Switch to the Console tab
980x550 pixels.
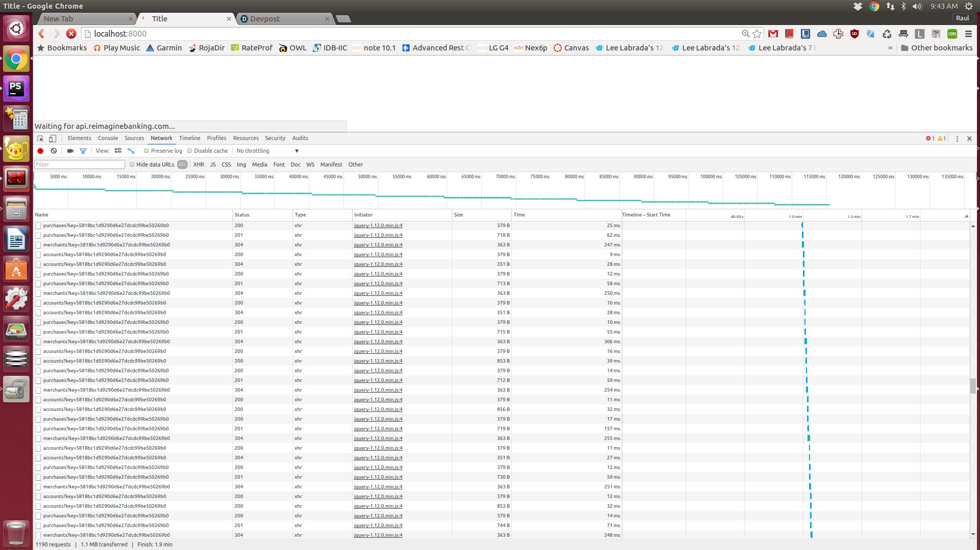pyautogui.click(x=108, y=138)
